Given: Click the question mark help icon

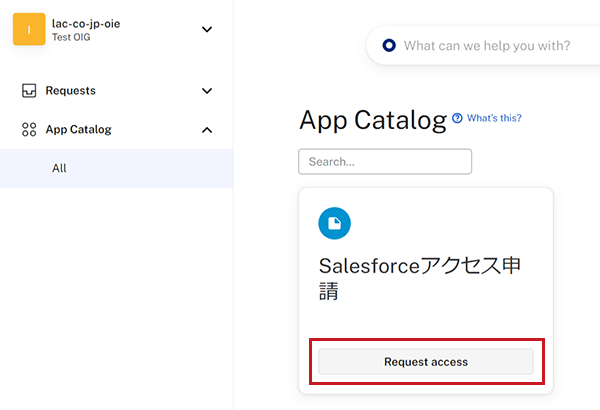Looking at the screenshot, I should click(x=457, y=118).
